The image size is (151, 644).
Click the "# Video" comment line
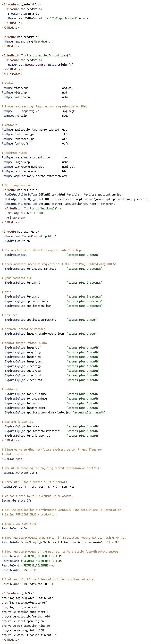[x=7, y=83]
